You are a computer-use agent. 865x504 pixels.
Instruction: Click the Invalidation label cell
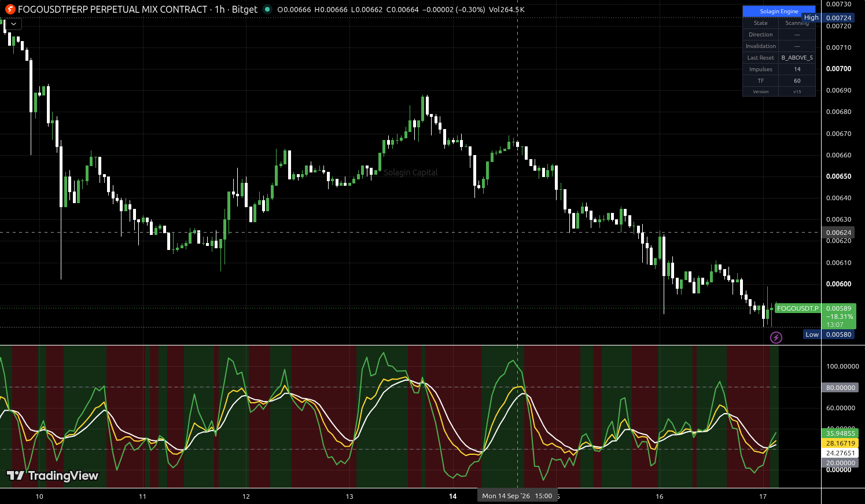(760, 46)
